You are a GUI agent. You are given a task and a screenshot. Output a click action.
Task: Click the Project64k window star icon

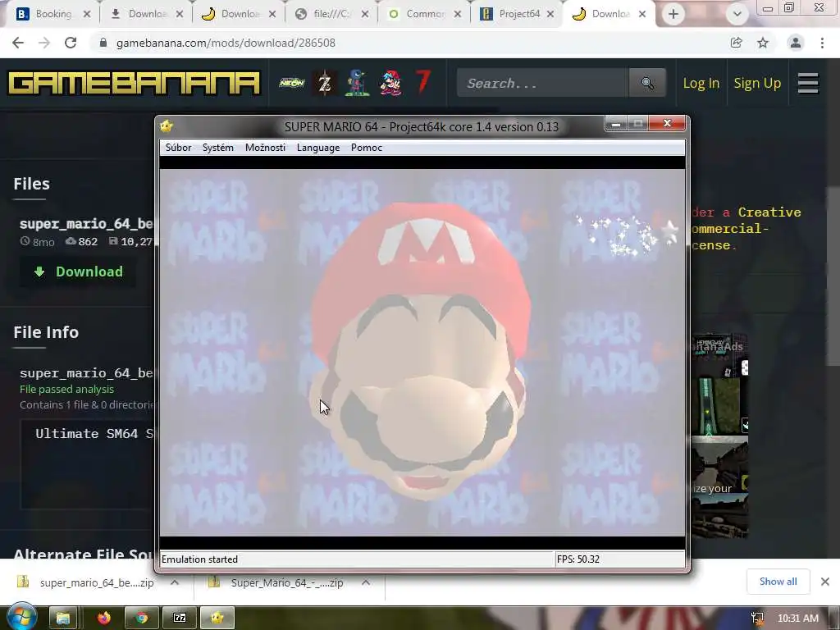point(166,126)
